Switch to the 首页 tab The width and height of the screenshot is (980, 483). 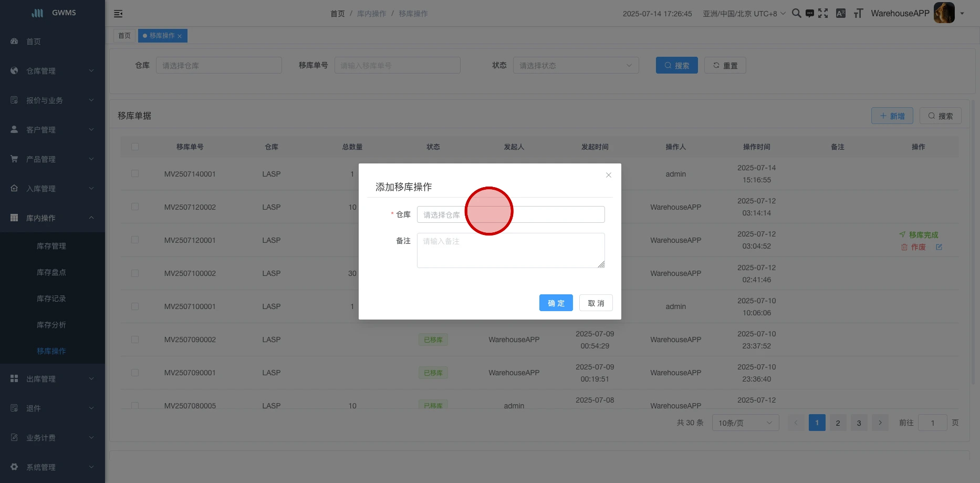click(124, 36)
